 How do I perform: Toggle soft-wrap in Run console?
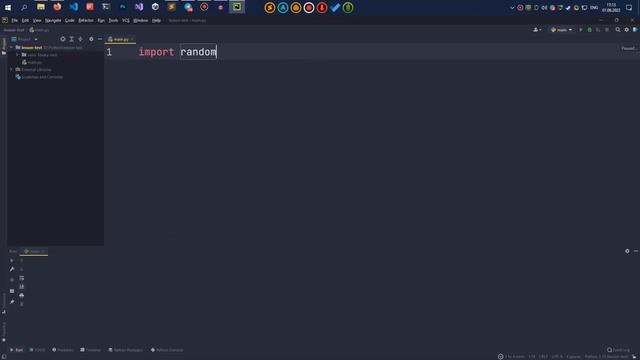22,278
